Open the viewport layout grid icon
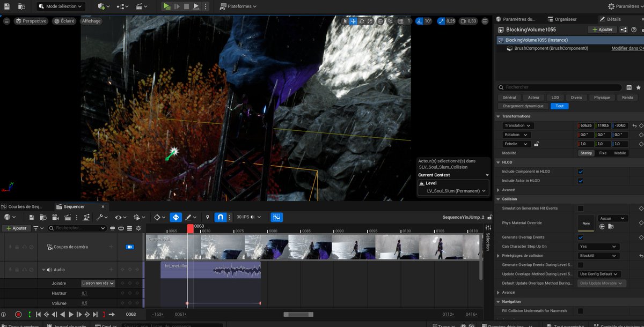 (x=485, y=21)
